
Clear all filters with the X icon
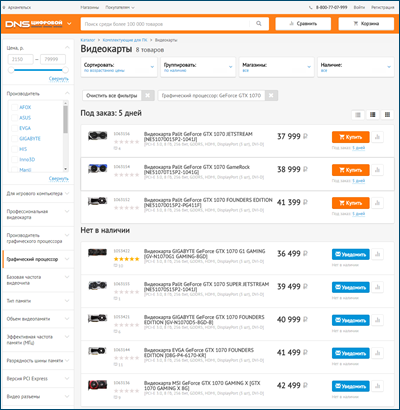(x=147, y=96)
